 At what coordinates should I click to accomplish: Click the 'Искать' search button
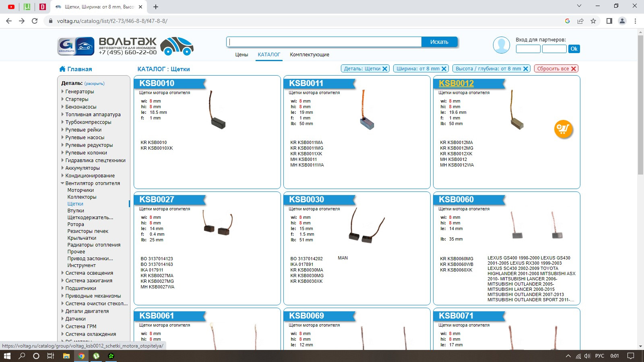pos(439,42)
